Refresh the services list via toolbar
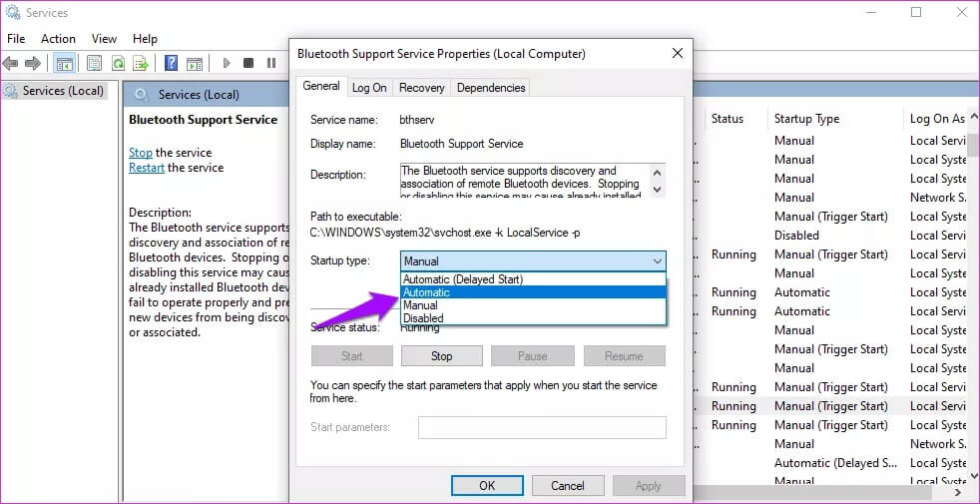 pos(118,63)
